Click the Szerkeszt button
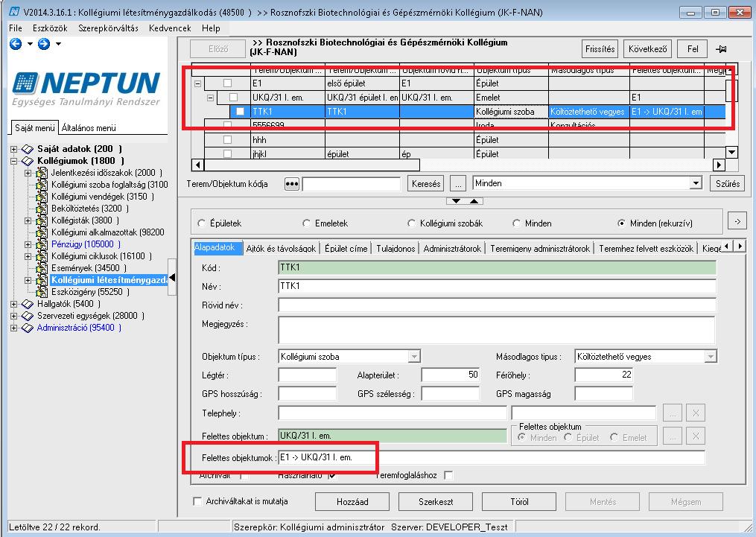 click(x=436, y=502)
